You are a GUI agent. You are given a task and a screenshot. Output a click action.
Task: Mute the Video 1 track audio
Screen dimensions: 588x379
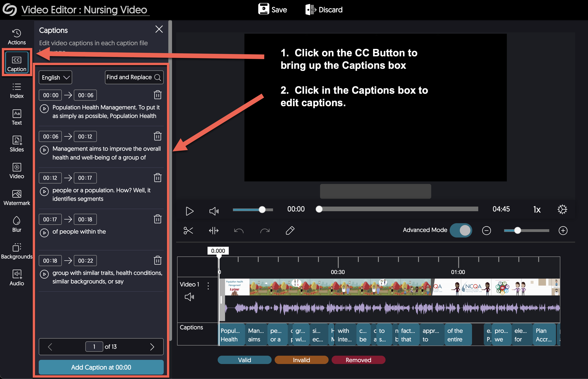[189, 297]
